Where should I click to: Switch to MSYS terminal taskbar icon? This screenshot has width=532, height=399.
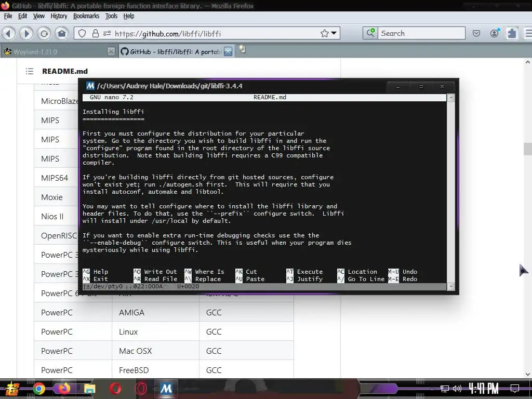pyautogui.click(x=166, y=389)
